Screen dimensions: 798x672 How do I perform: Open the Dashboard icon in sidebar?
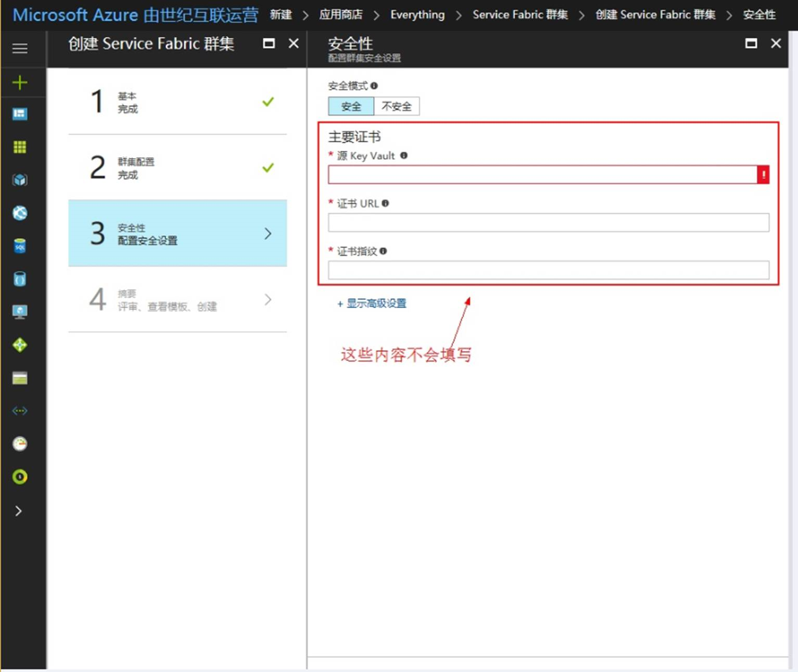[x=20, y=114]
